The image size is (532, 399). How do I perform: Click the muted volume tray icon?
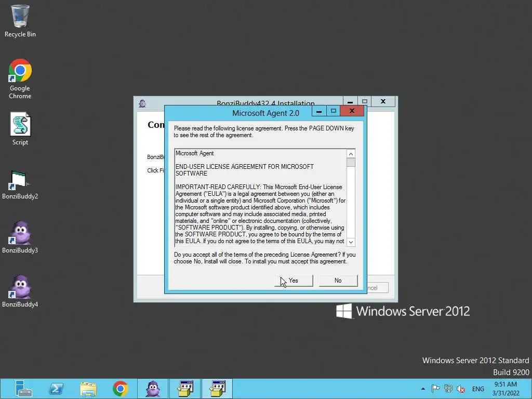(x=461, y=389)
